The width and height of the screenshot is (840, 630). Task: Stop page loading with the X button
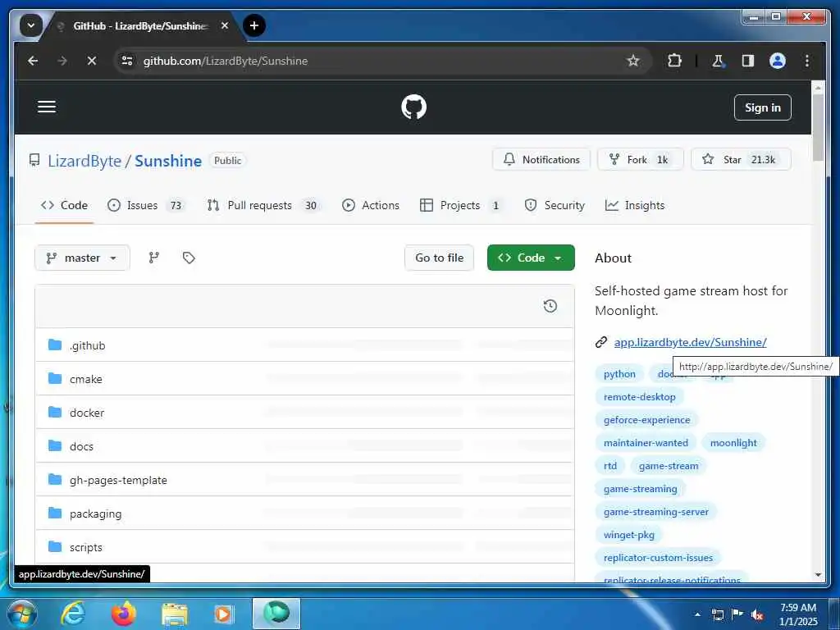pyautogui.click(x=92, y=61)
